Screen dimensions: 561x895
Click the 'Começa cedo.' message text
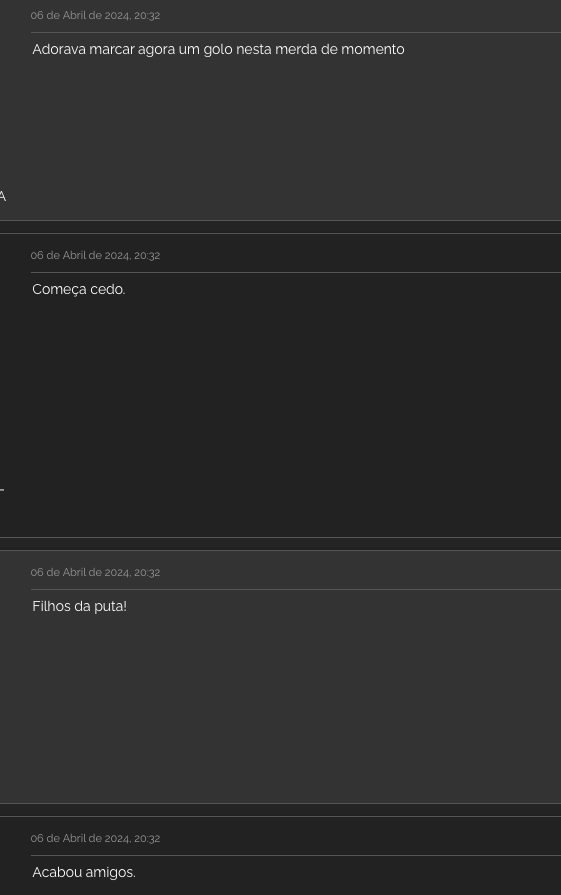[x=79, y=289]
